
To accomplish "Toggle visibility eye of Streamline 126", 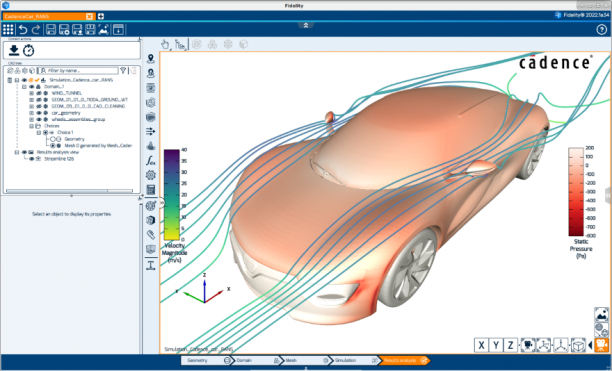I will tap(32, 159).
